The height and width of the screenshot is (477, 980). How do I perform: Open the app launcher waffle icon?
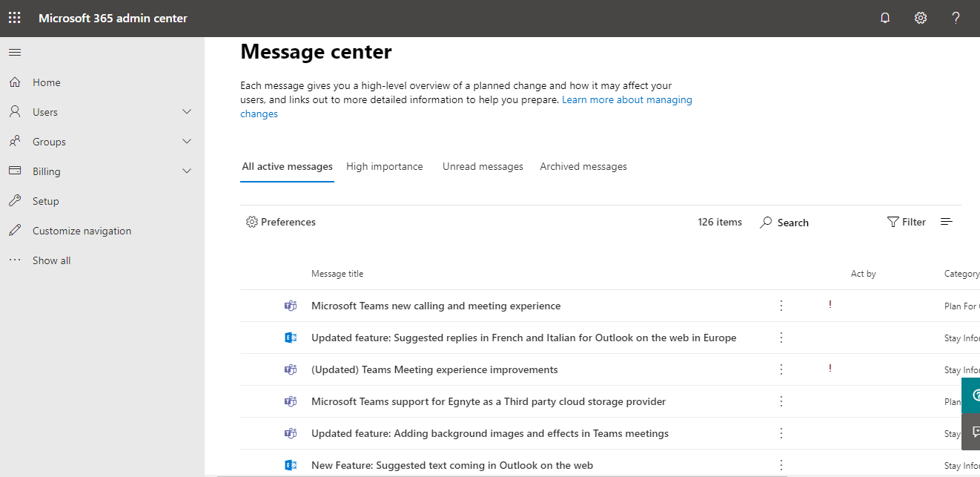coord(15,18)
